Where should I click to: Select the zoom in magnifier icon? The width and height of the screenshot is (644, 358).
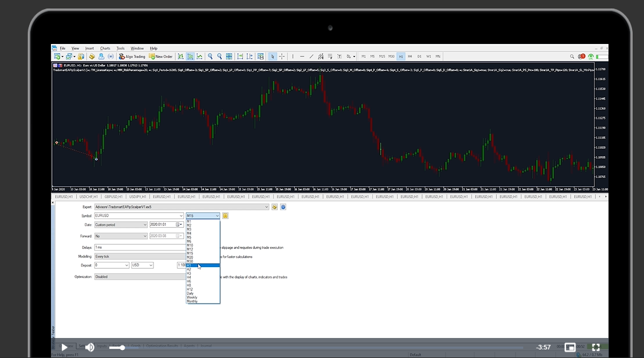pos(211,57)
